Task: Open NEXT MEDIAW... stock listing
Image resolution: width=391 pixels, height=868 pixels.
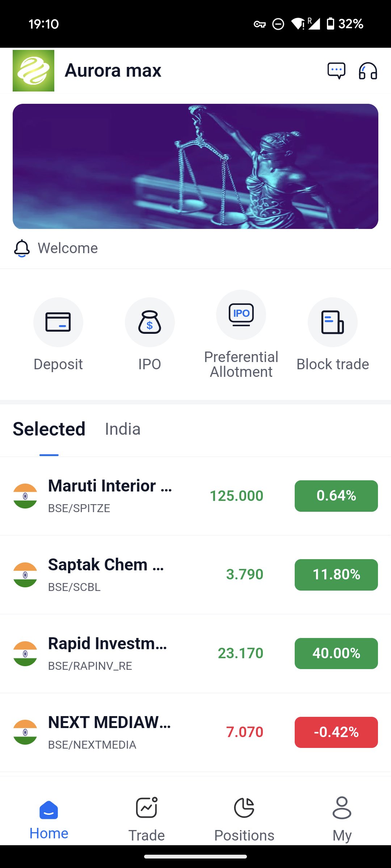Action: coord(109,732)
